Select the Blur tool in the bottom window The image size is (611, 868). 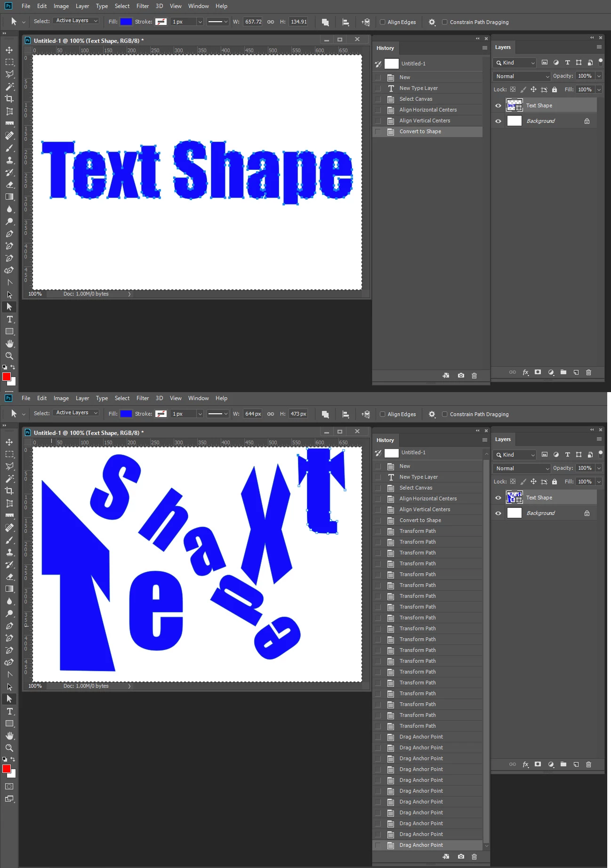[9, 601]
